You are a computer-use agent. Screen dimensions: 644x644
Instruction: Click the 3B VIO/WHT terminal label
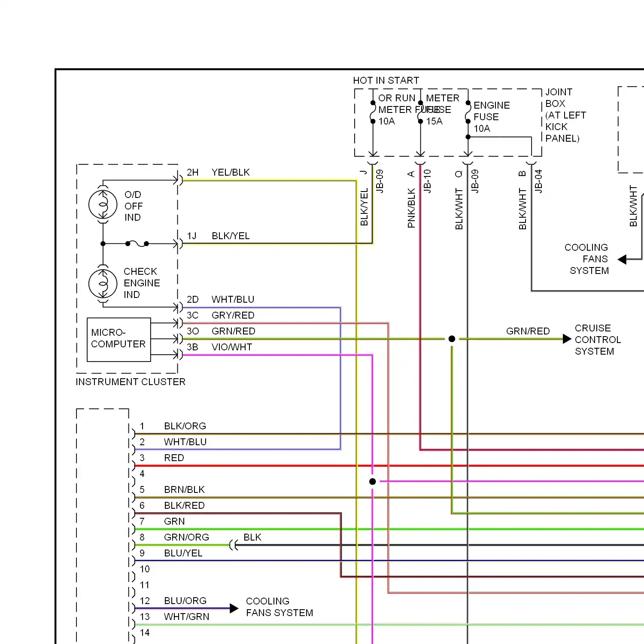pos(219,347)
